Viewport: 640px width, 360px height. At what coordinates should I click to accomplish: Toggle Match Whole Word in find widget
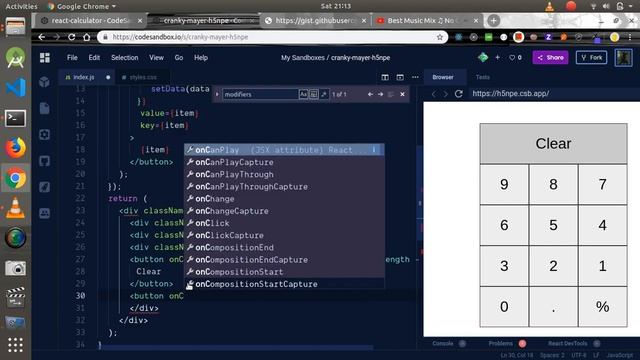[313, 94]
